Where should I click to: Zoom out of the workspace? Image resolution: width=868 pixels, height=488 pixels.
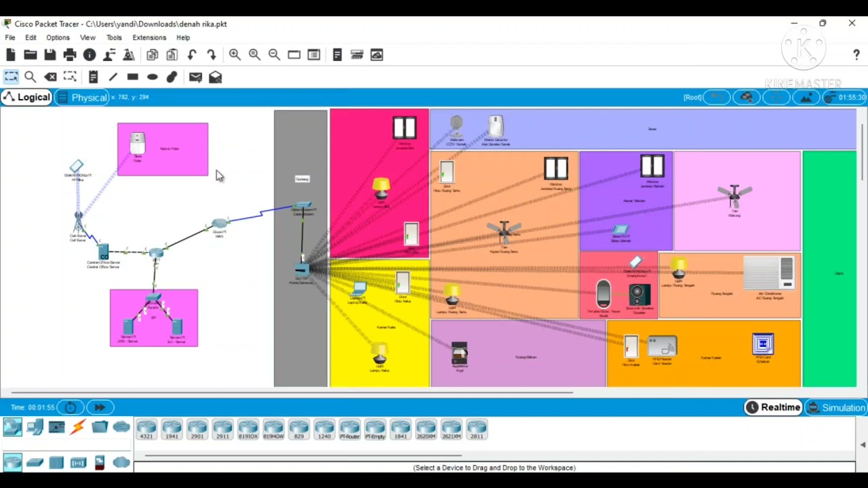point(275,55)
